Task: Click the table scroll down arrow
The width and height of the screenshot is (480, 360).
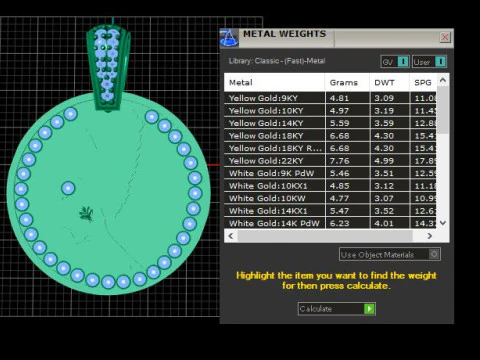Action: 443,223
